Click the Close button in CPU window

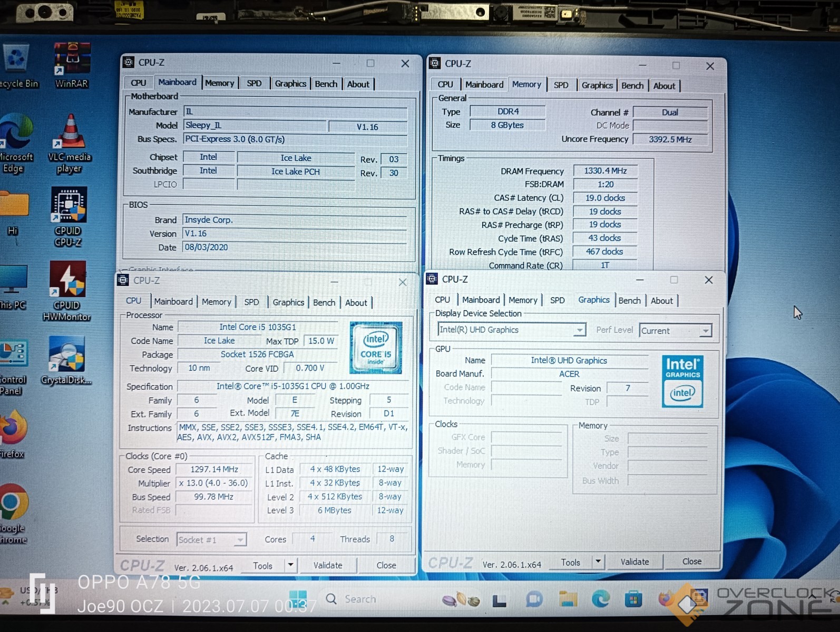click(x=386, y=565)
